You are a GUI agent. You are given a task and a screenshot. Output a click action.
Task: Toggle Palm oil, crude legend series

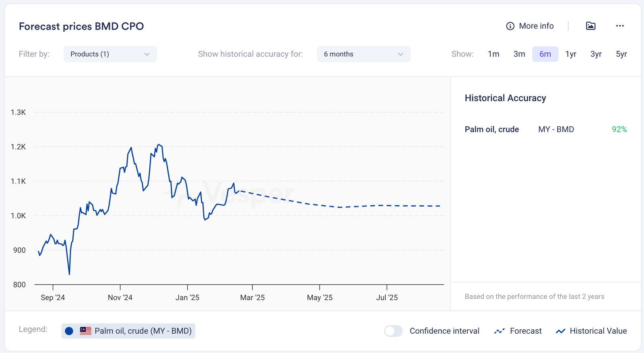142,331
